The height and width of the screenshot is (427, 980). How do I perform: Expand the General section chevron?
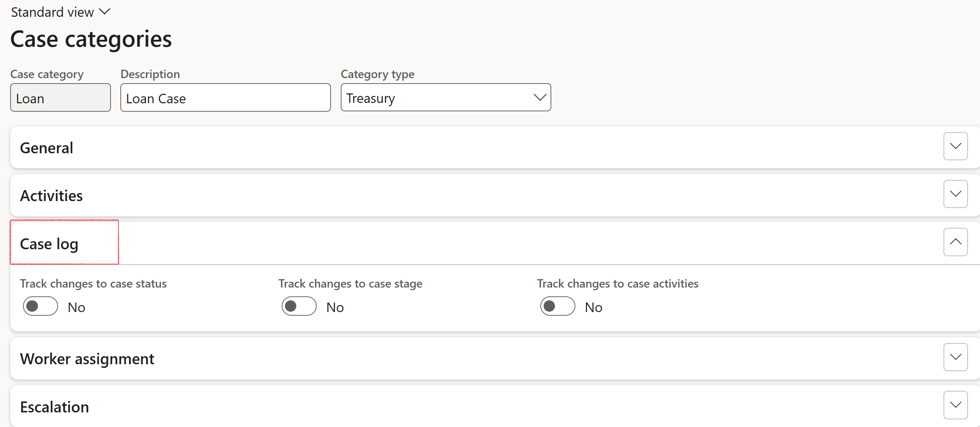click(x=955, y=146)
